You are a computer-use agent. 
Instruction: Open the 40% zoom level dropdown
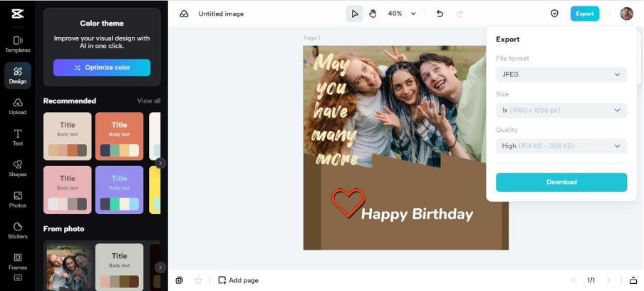pyautogui.click(x=402, y=14)
